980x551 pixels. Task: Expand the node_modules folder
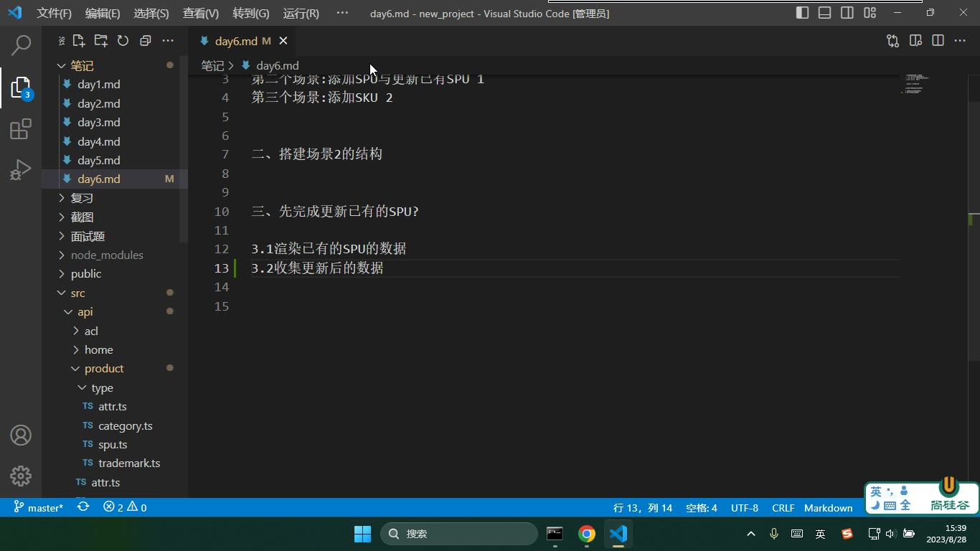(115, 255)
